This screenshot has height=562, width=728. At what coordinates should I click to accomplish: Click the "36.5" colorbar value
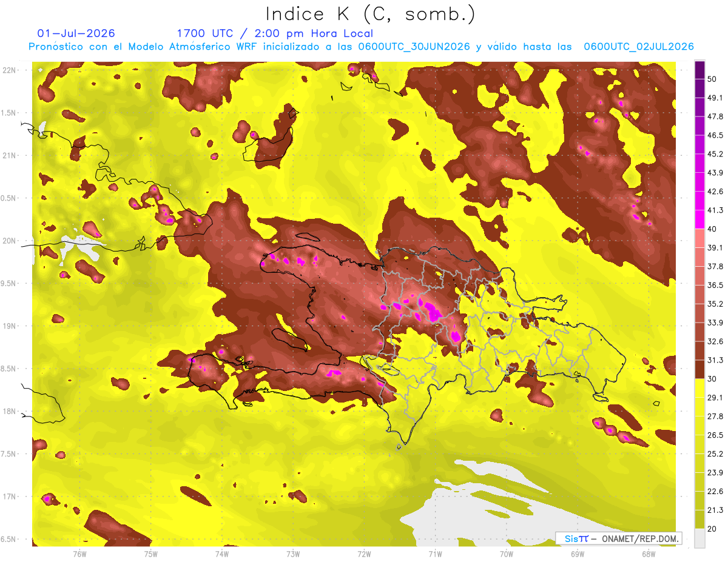(715, 286)
